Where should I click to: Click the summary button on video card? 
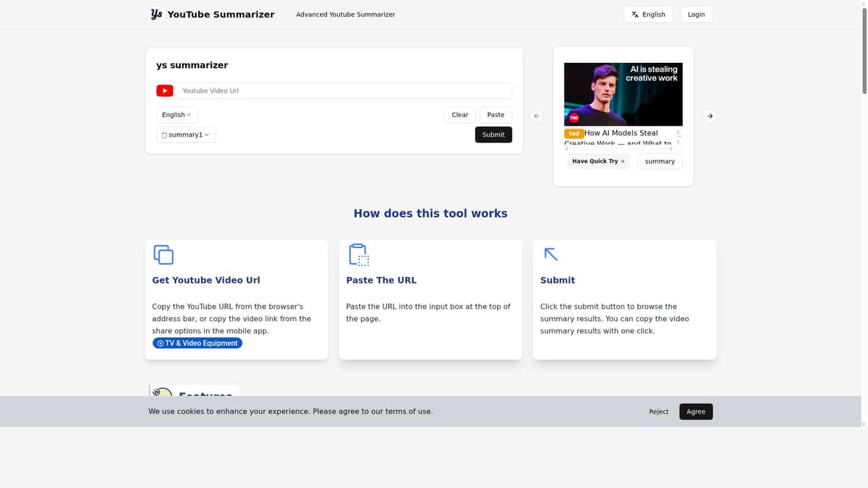tap(660, 161)
